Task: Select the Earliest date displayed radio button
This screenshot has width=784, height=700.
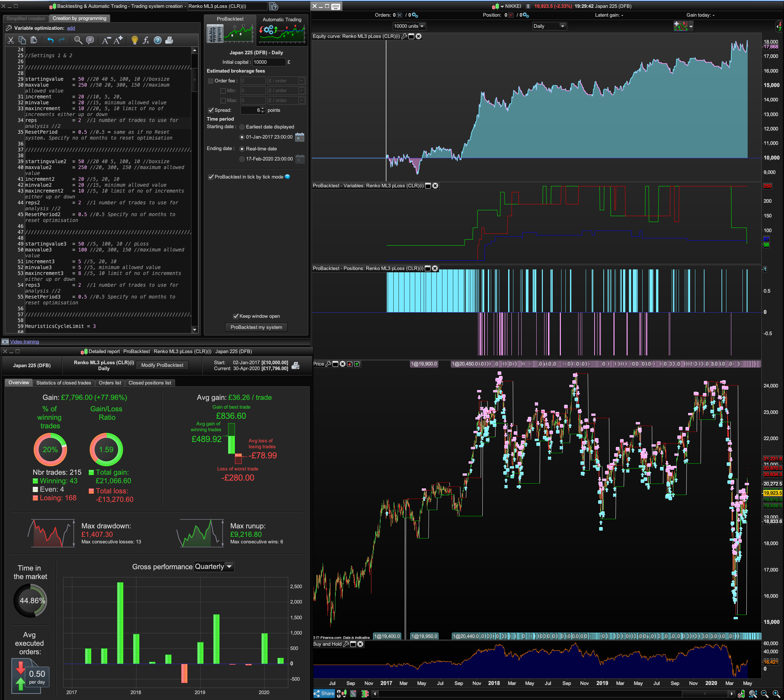Action: pyautogui.click(x=242, y=127)
